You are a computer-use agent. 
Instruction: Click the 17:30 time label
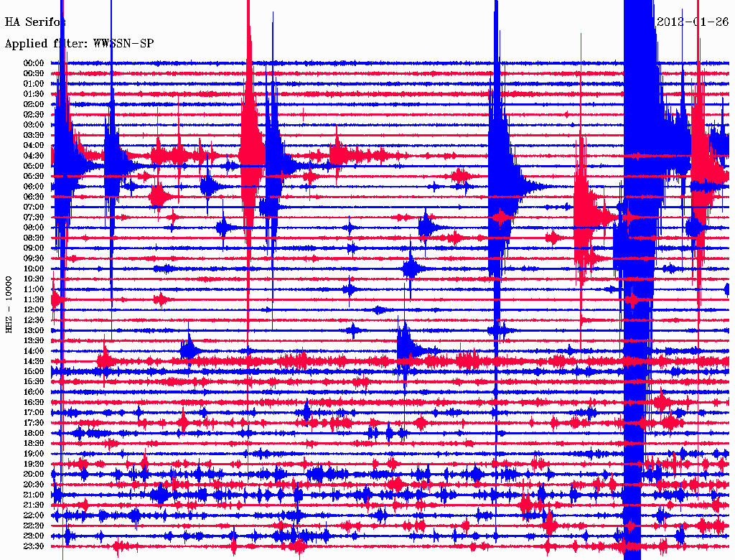point(34,423)
